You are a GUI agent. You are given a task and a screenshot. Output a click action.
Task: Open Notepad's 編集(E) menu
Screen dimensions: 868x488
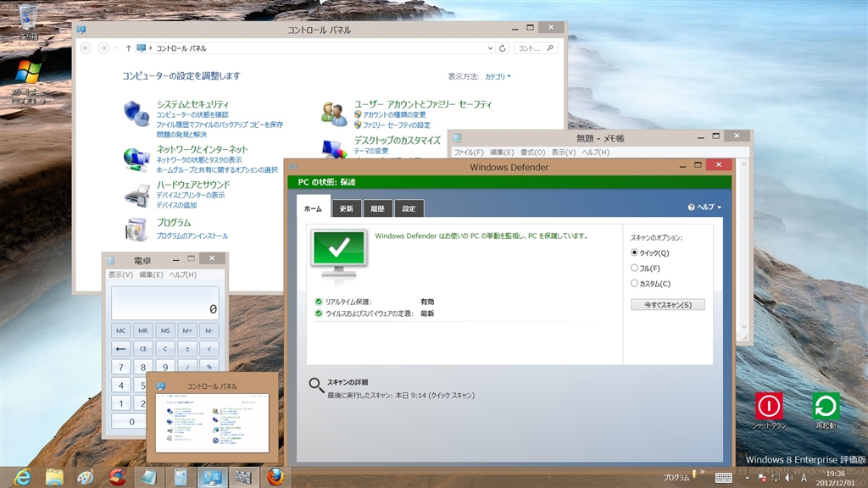point(502,152)
